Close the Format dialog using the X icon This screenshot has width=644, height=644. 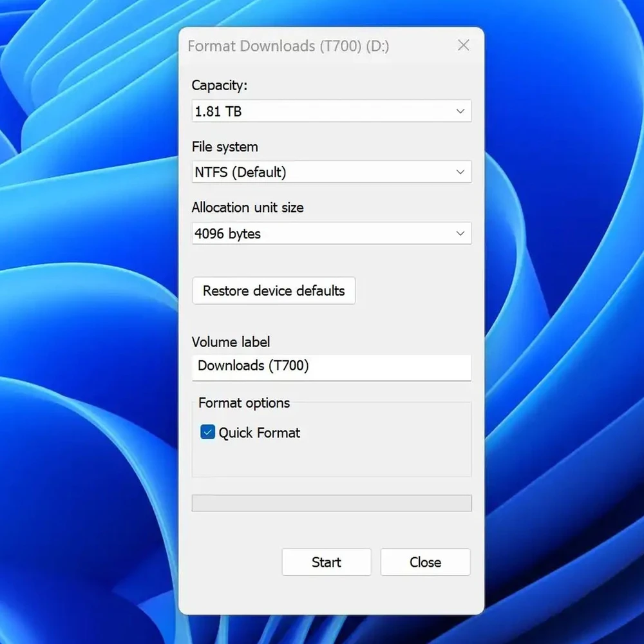463,46
